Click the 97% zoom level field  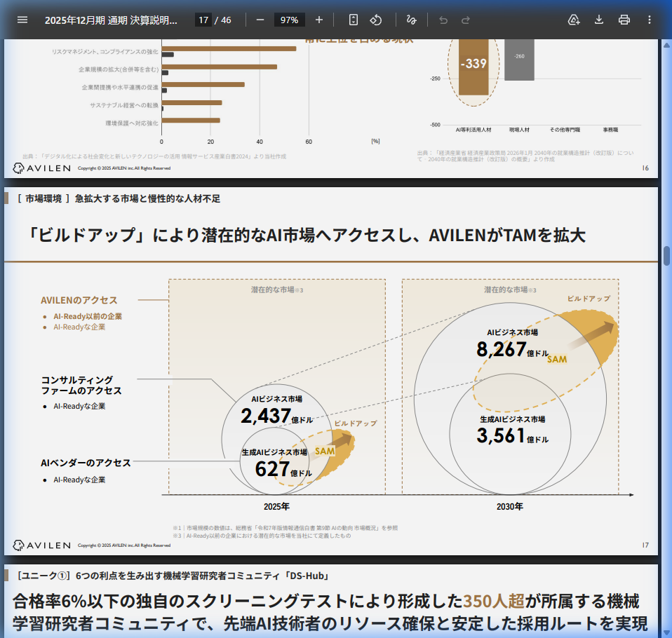point(289,20)
